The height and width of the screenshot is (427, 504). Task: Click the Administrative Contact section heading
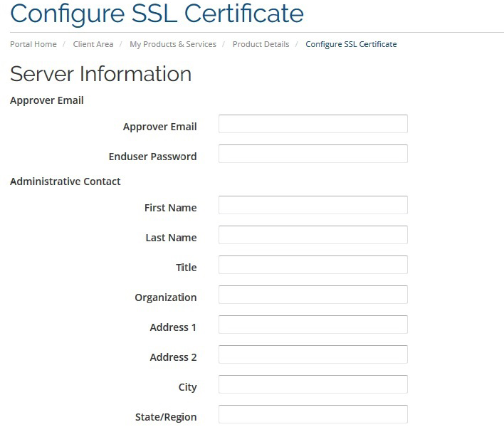(65, 181)
